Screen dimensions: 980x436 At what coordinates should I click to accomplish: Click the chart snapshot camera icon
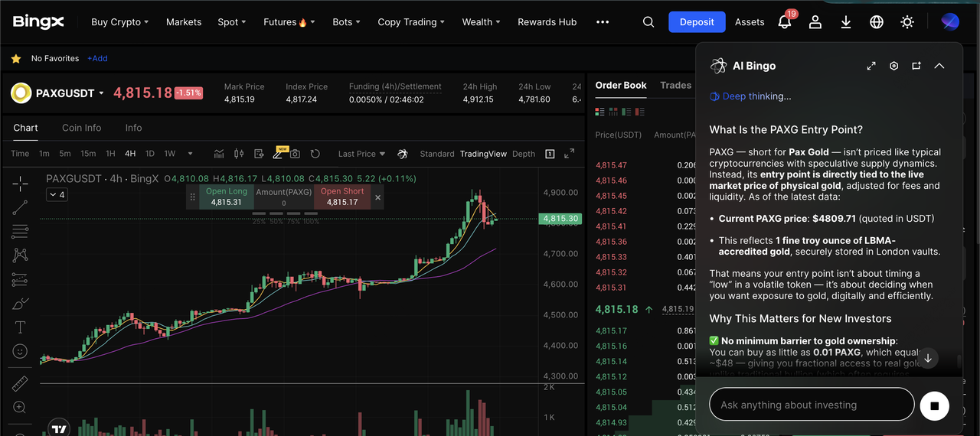tap(295, 154)
